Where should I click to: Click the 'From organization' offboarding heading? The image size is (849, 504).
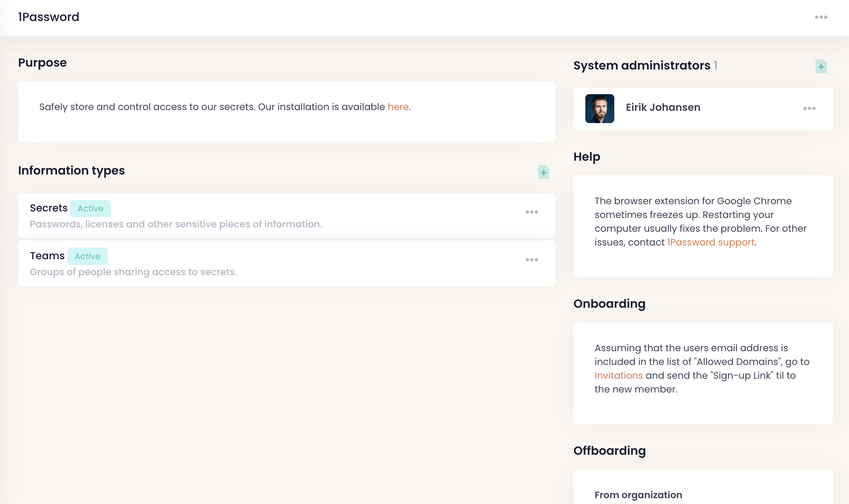[x=638, y=495]
